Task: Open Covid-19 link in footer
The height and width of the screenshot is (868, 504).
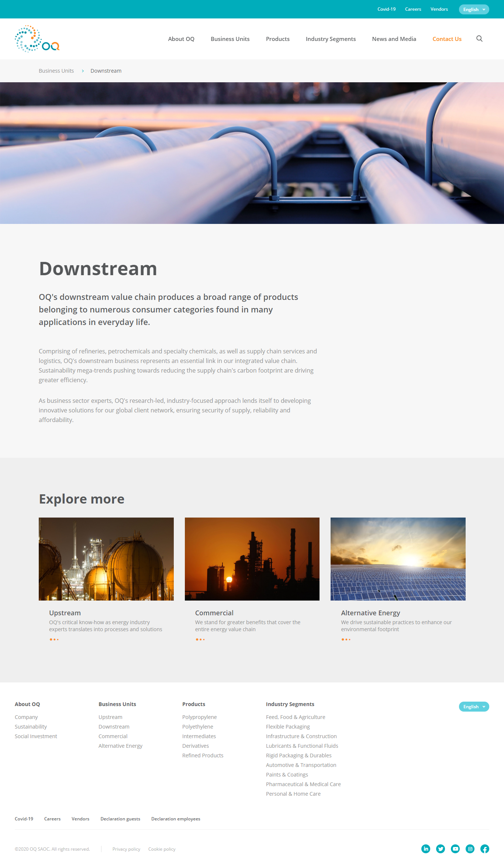Action: 24,819
